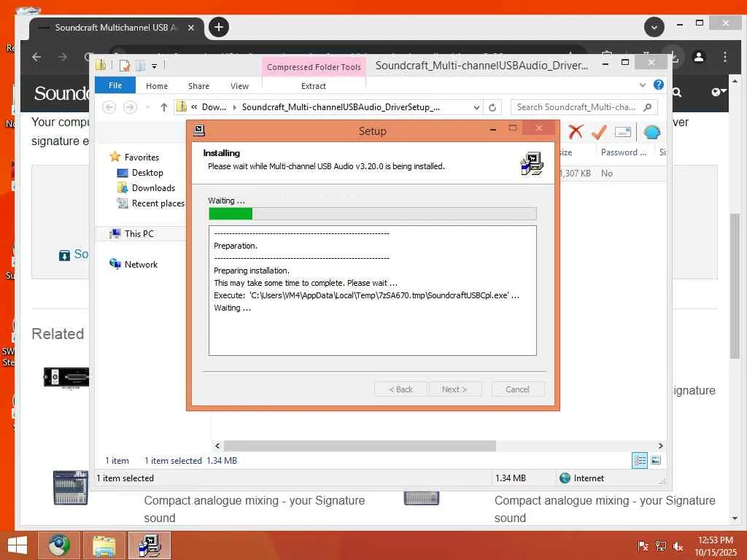Open the browser three-dot menu
This screenshot has height=560, width=747.
[x=724, y=57]
